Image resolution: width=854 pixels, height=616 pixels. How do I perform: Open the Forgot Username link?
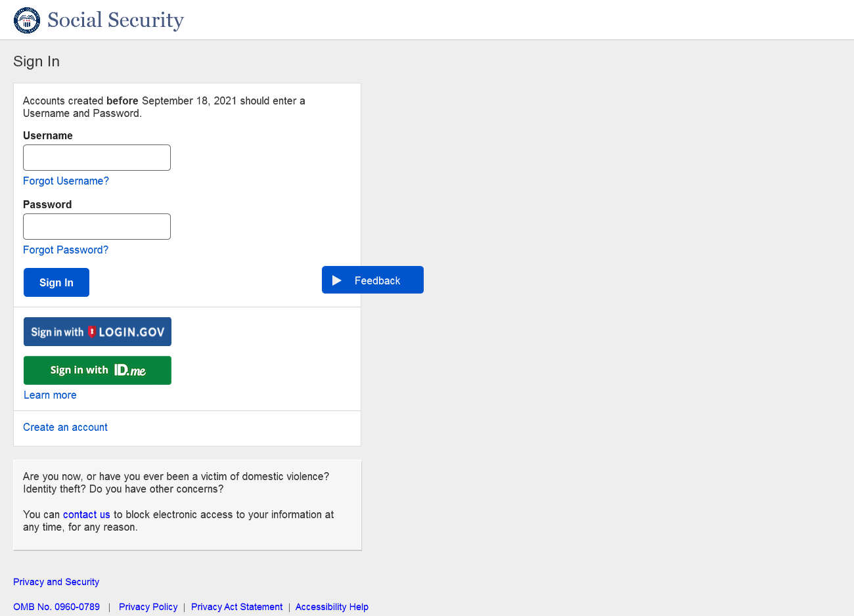coord(66,181)
